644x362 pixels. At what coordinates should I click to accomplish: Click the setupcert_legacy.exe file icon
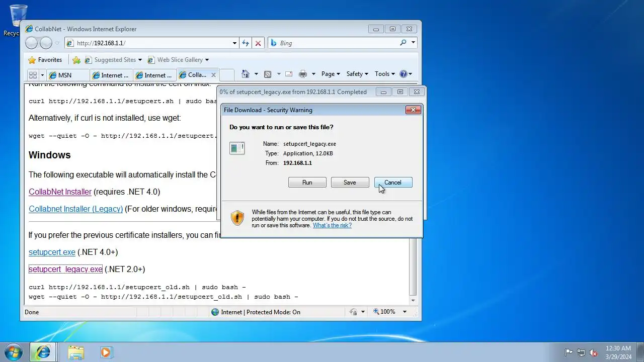(x=237, y=148)
